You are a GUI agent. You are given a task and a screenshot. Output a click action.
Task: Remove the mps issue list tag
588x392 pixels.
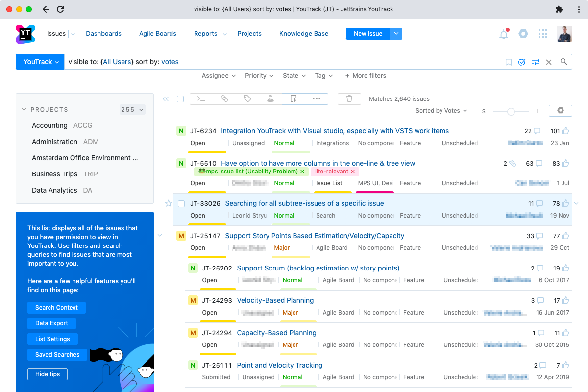pos(302,171)
